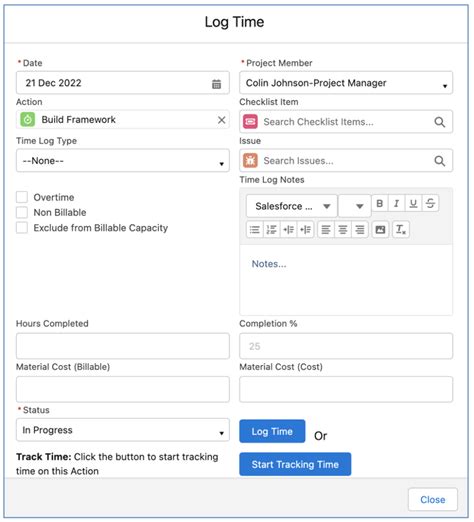The height and width of the screenshot is (522, 474).
Task: Open the Status dropdown showing In Progress
Action: [x=123, y=430]
